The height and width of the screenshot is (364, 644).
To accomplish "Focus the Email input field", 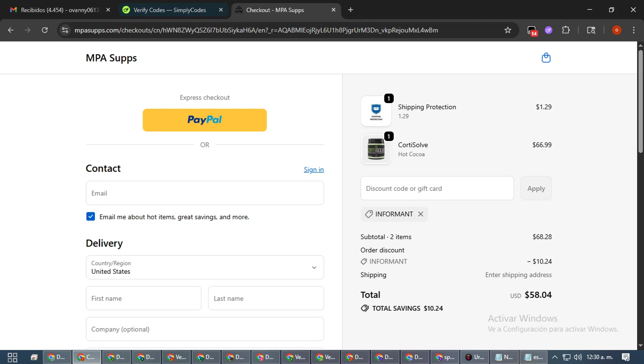I will (205, 193).
